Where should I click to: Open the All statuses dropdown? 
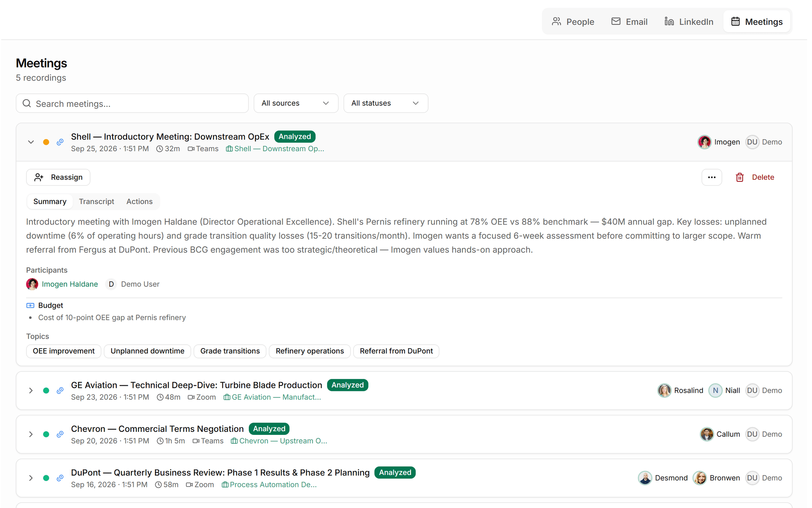click(x=385, y=103)
